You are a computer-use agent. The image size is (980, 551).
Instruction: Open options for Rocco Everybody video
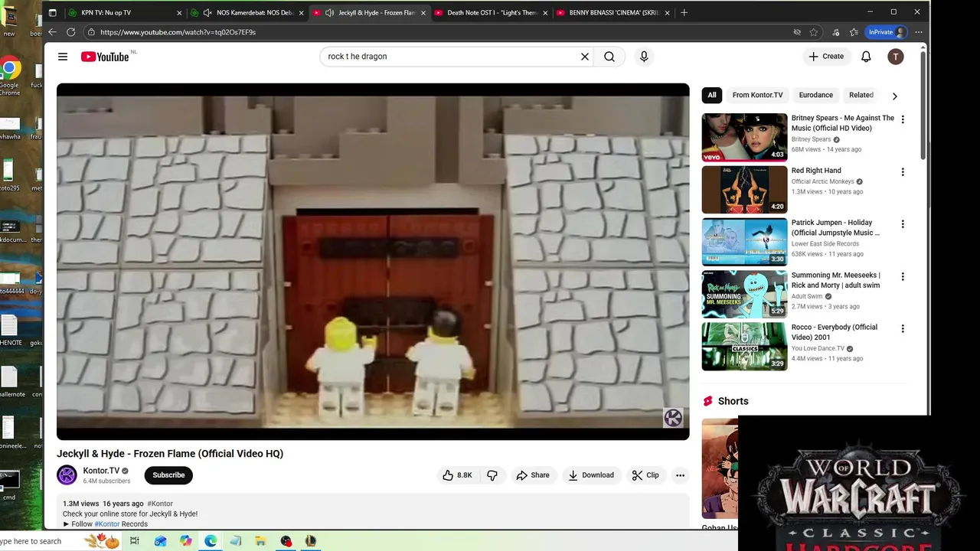pos(903,329)
